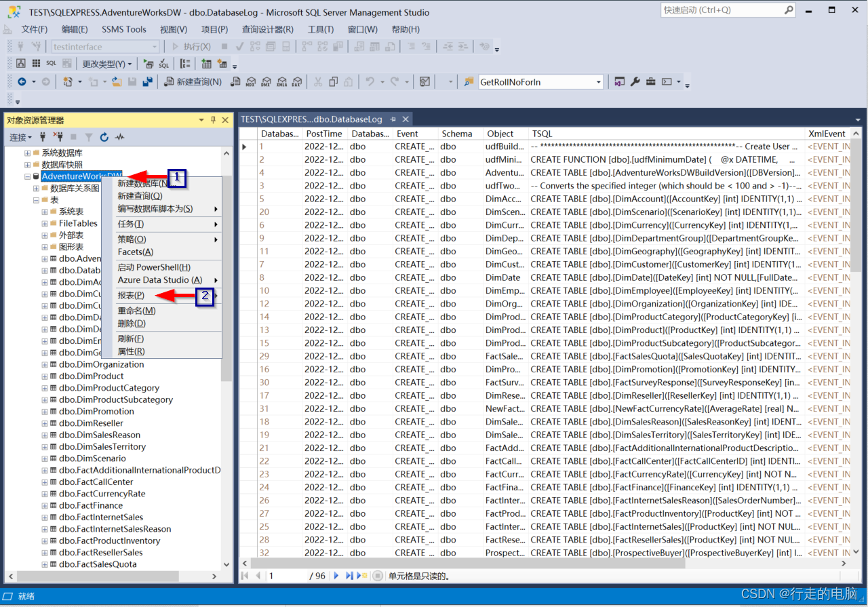Screen dimensions: 868x607
Task: Click the Toolbox briefcase icon
Action: (650, 81)
